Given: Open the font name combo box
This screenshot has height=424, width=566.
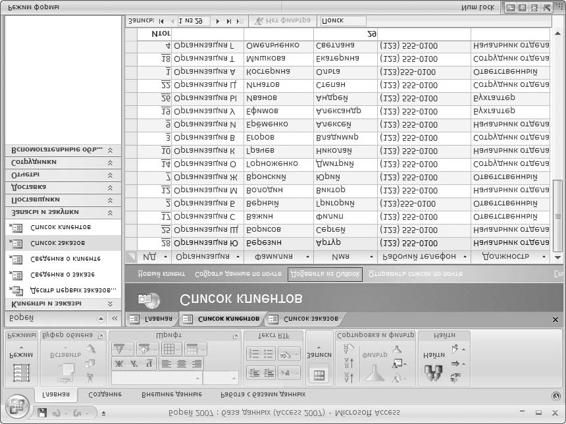Looking at the screenshot, I should pos(157,378).
